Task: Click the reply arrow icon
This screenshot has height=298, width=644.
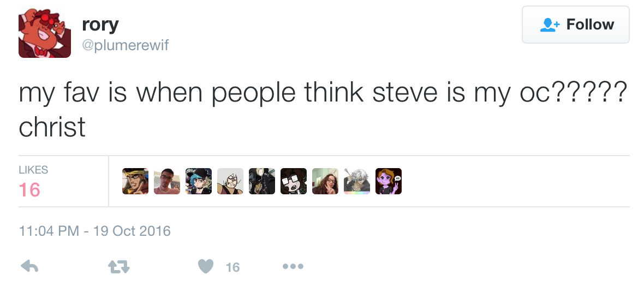Action: pyautogui.click(x=28, y=266)
